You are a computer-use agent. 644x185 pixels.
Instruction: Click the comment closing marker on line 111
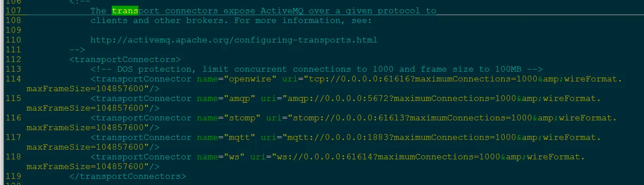pos(77,50)
